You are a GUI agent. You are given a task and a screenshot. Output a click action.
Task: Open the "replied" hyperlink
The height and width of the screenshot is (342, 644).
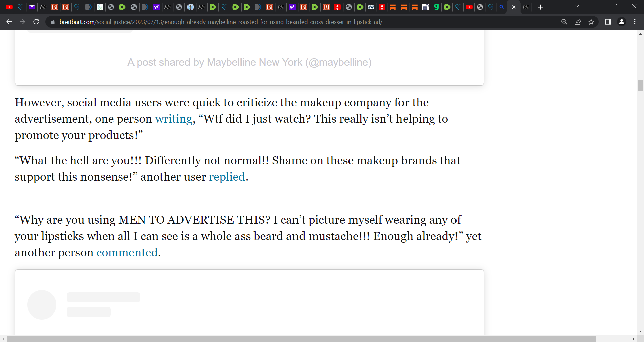pyautogui.click(x=227, y=177)
